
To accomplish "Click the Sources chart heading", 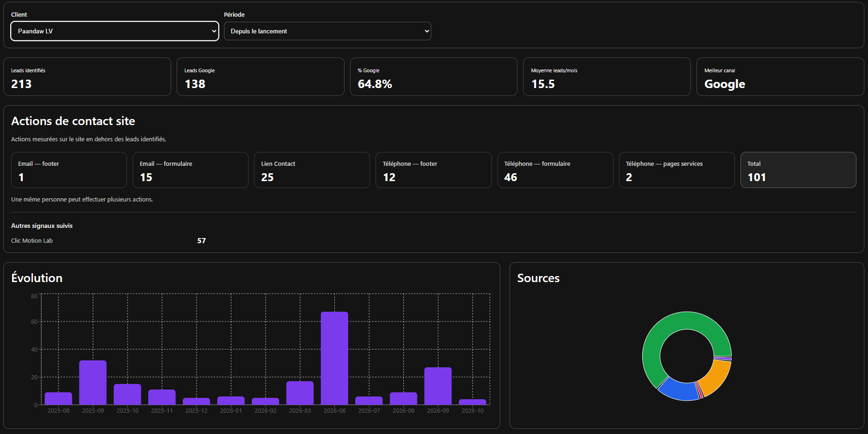I will click(538, 278).
